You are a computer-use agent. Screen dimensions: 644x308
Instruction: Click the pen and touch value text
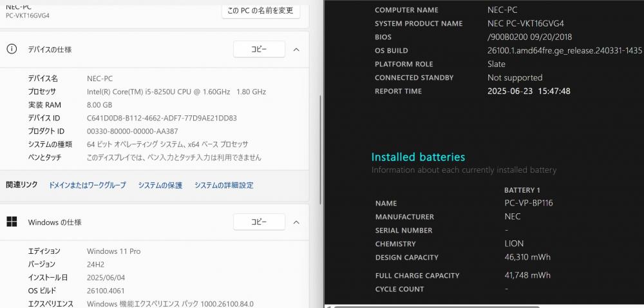[174, 157]
